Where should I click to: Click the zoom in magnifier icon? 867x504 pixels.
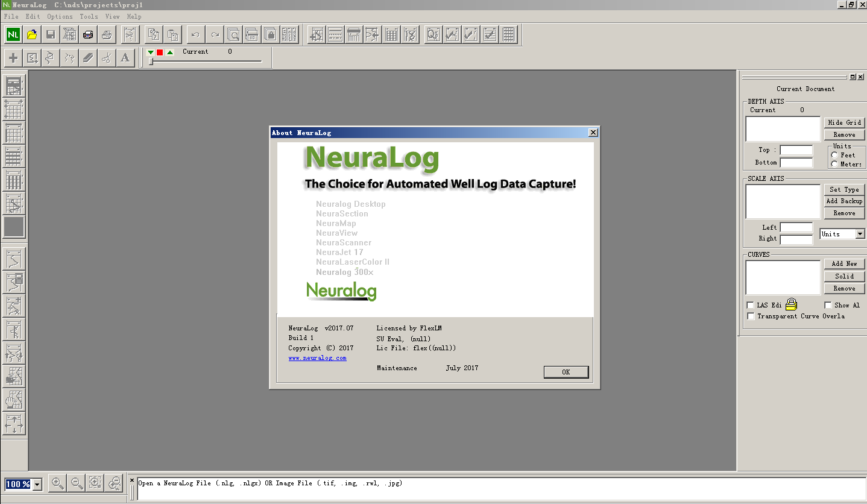58,483
